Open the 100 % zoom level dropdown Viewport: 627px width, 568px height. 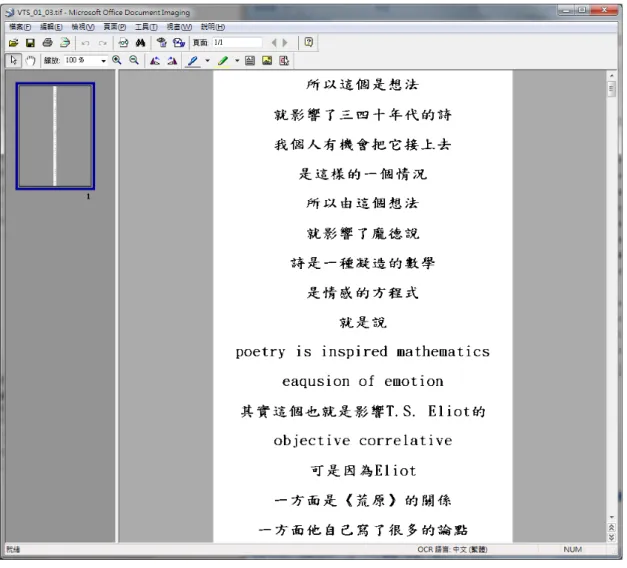click(104, 61)
